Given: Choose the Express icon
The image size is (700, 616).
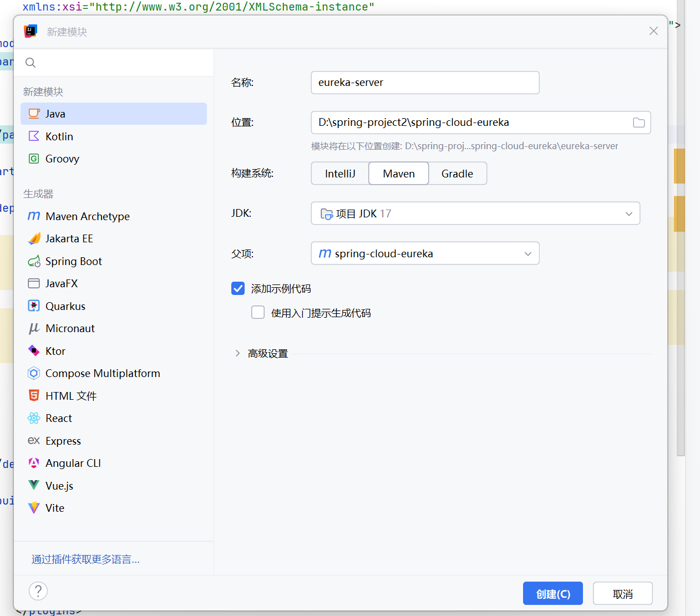Looking at the screenshot, I should coord(34,440).
